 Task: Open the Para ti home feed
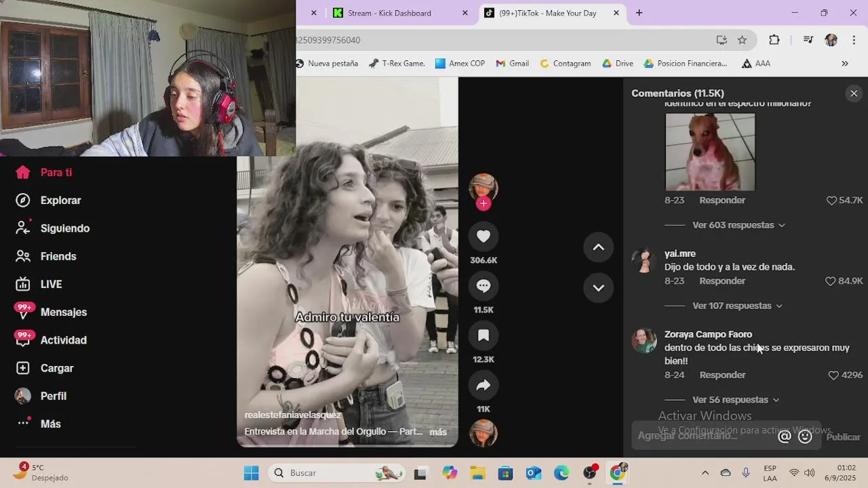click(x=44, y=172)
